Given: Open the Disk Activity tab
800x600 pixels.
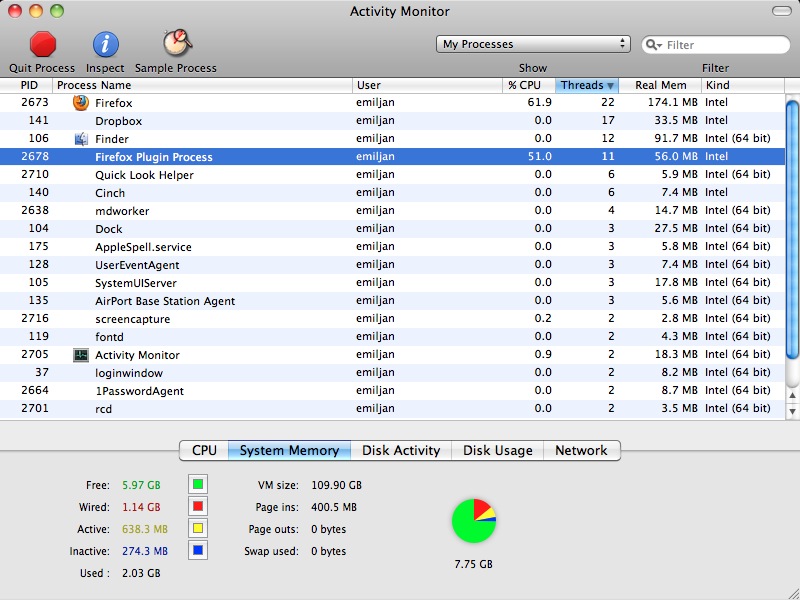Looking at the screenshot, I should pos(401,451).
